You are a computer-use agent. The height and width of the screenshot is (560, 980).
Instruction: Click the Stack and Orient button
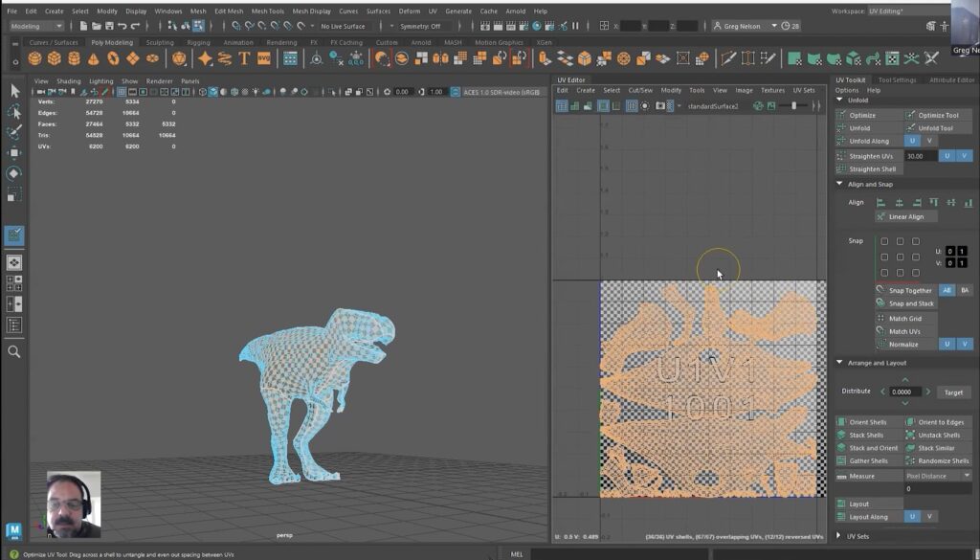pyautogui.click(x=869, y=448)
